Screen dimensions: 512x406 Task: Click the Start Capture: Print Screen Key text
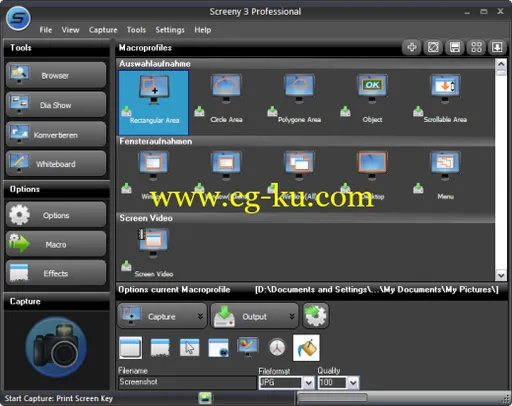coord(59,398)
